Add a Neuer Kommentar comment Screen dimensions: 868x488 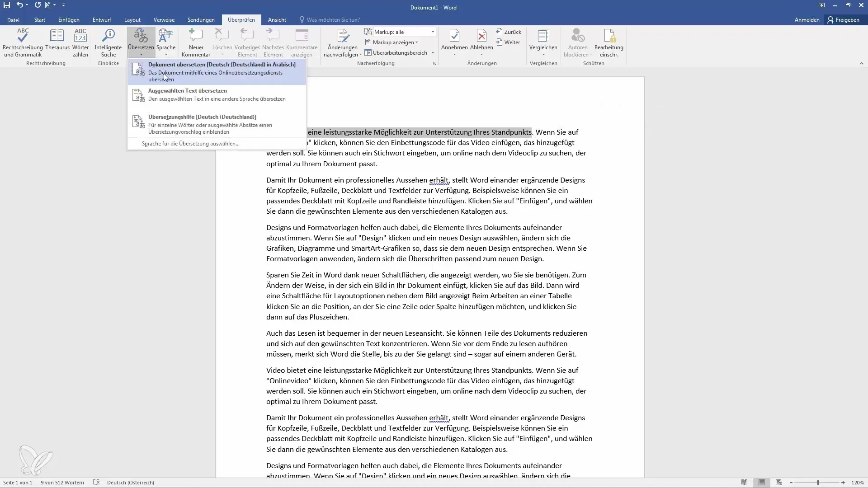(196, 43)
